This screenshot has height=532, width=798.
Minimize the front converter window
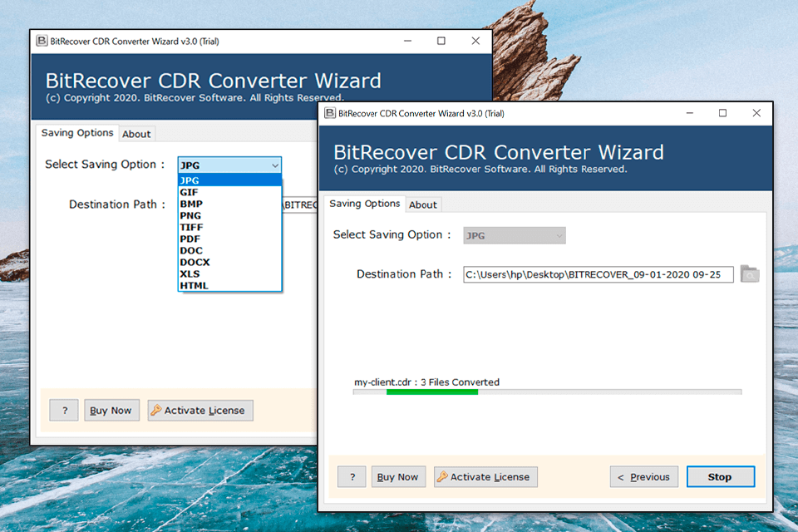click(689, 113)
